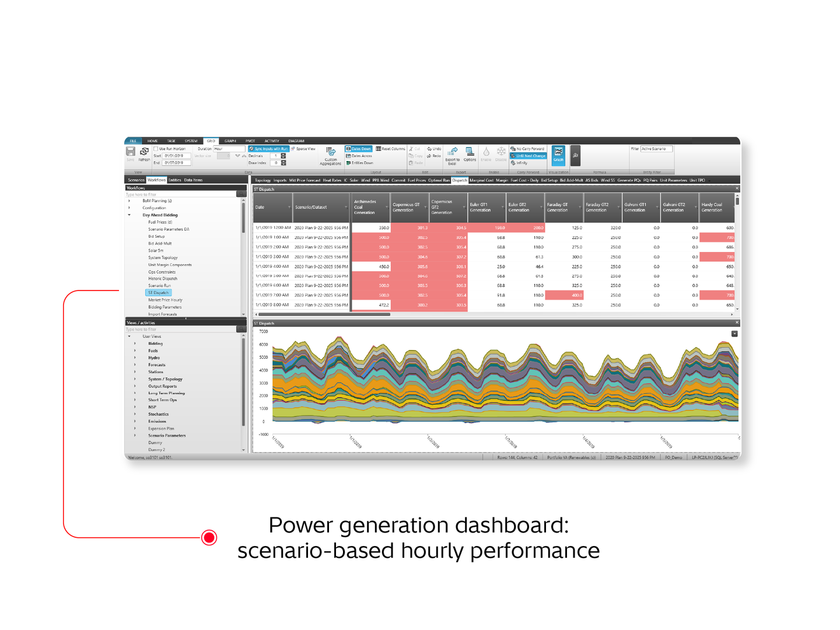Toggle Sync Inputs with Run
This screenshot has height=630, width=840.
[268, 149]
